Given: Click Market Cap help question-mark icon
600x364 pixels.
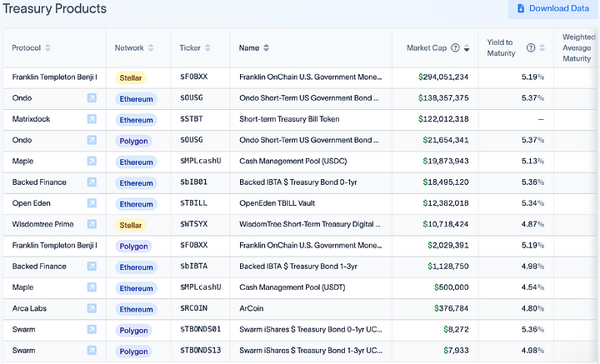Looking at the screenshot, I should 455,47.
